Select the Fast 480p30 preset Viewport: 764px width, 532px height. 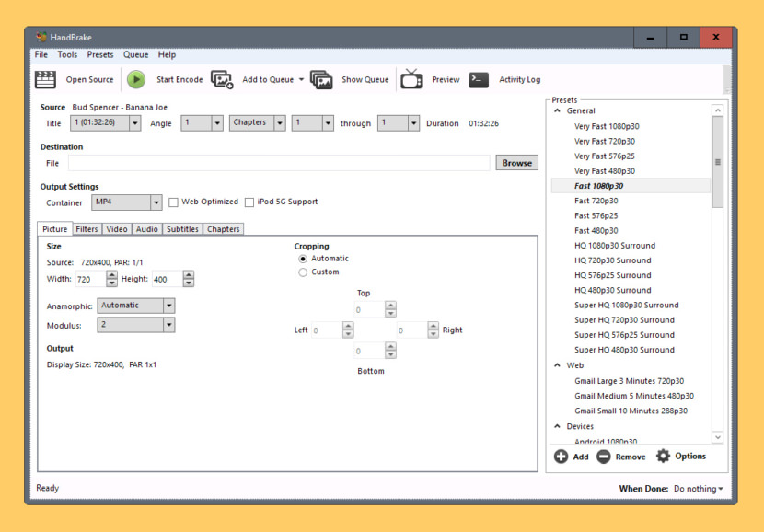[x=596, y=230]
